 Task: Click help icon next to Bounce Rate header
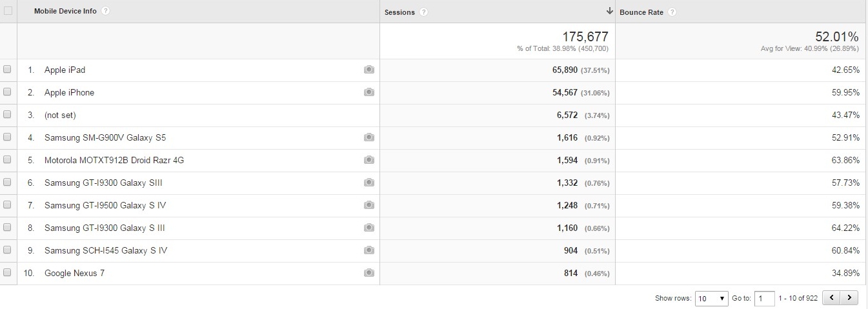[x=672, y=12]
